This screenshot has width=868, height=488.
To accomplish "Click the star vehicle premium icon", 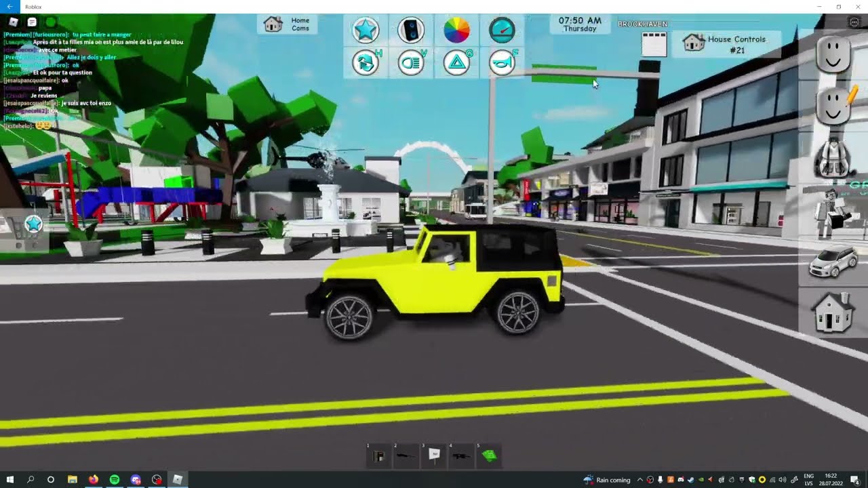I will 365,30.
